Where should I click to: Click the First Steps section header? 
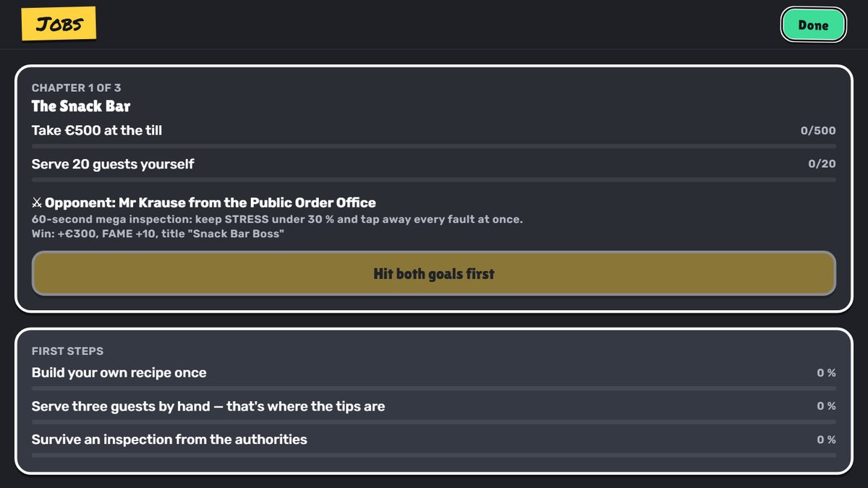[67, 351]
